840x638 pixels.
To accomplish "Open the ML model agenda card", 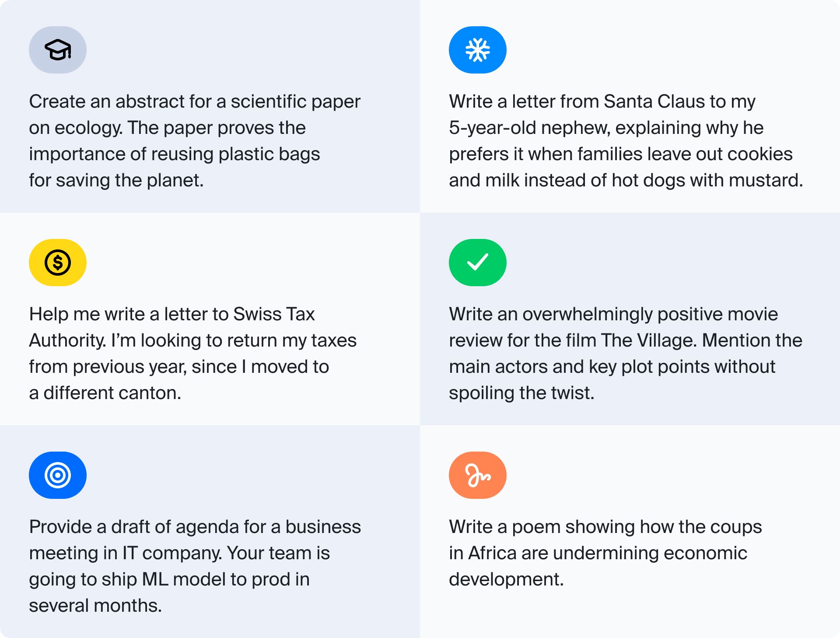I will pyautogui.click(x=210, y=532).
